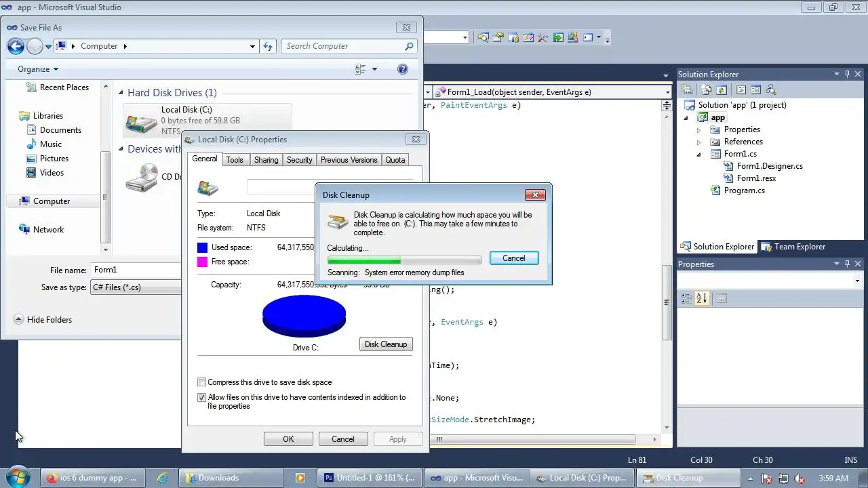Click the code editor split handle icon
Image resolution: width=868 pixels, height=488 pixels.
[x=667, y=105]
